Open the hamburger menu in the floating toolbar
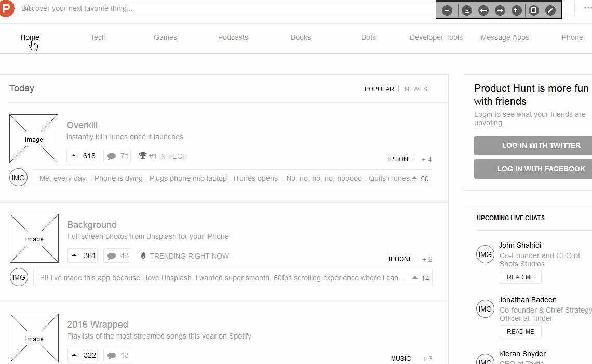Screen dimensions: 592x364 tap(447, 10)
